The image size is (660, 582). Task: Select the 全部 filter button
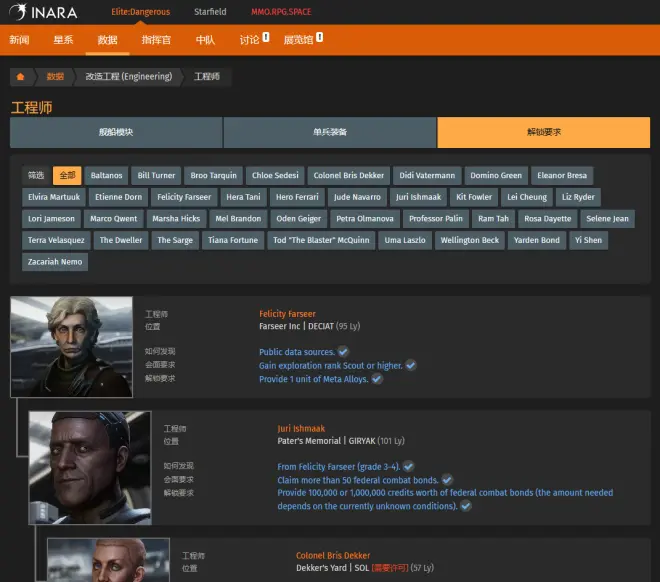pos(67,175)
